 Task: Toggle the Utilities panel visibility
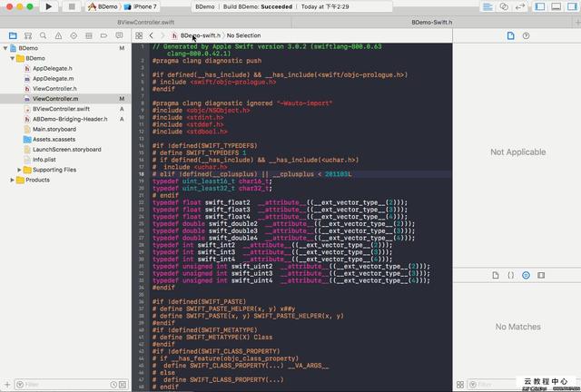point(572,6)
